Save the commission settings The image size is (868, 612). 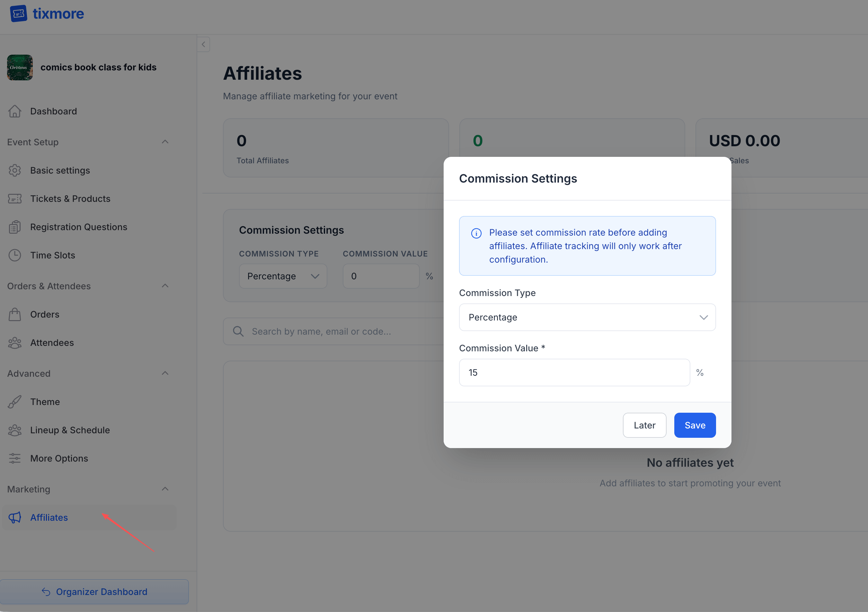coord(695,425)
